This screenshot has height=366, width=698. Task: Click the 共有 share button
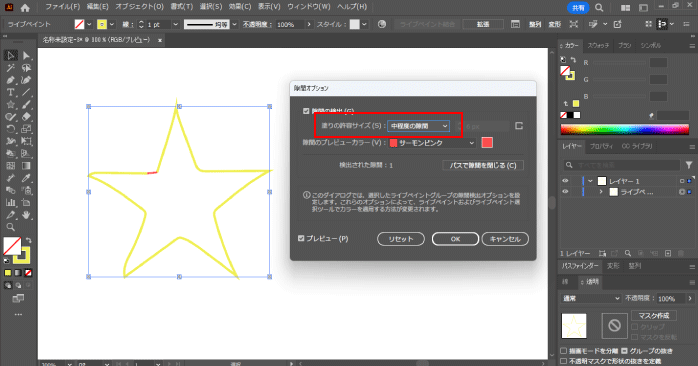[578, 8]
